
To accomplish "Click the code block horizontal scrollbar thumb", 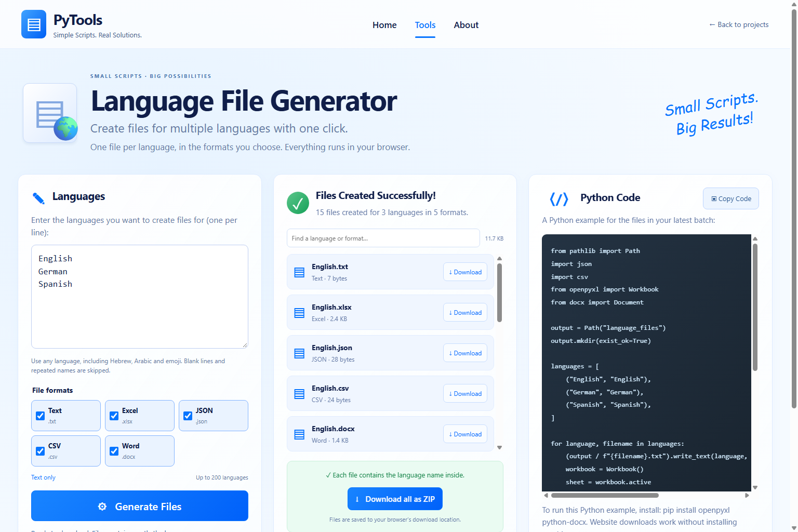I will [x=605, y=495].
